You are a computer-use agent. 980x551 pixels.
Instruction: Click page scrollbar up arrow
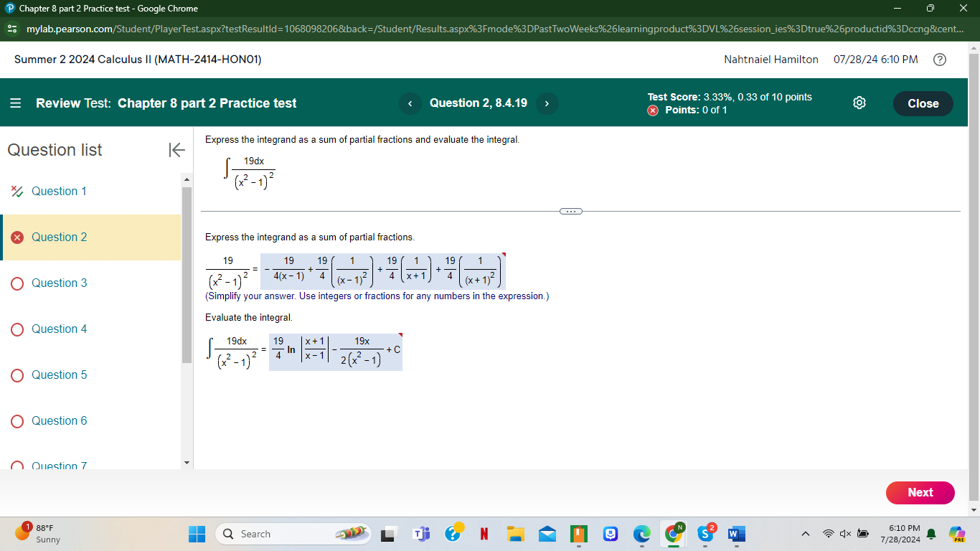(974, 48)
